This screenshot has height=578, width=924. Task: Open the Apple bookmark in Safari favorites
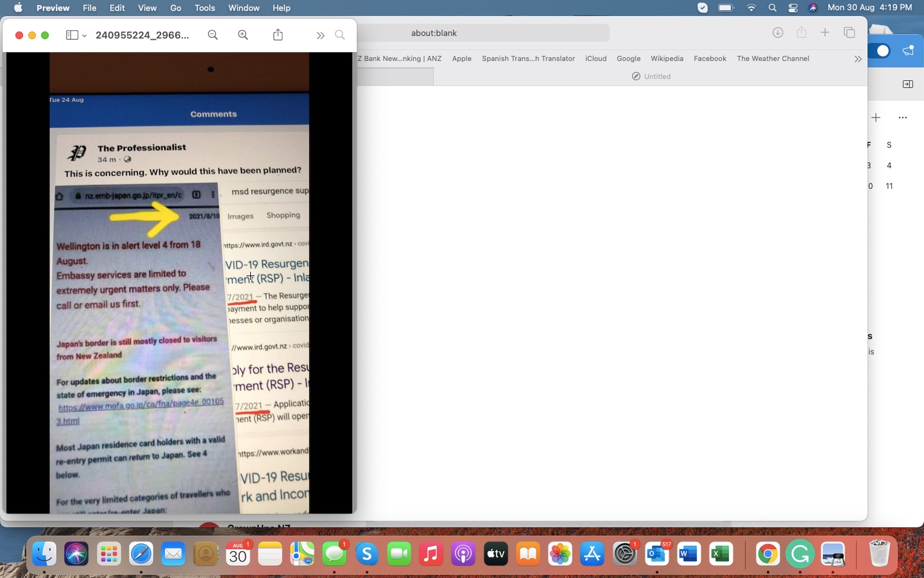coord(462,58)
